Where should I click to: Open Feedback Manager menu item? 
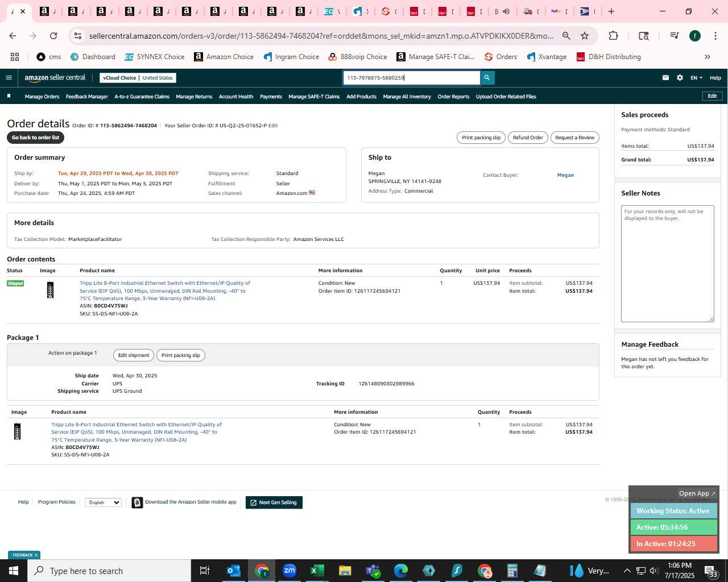click(x=86, y=97)
